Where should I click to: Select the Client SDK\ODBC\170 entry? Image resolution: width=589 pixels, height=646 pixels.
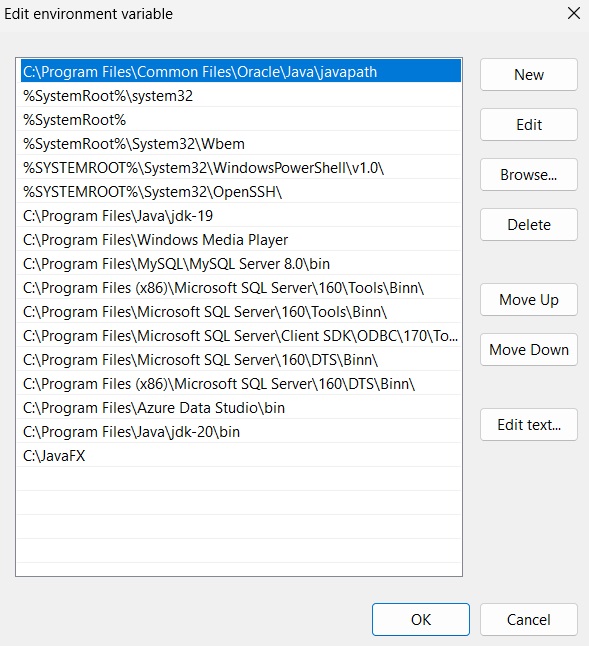click(241, 335)
